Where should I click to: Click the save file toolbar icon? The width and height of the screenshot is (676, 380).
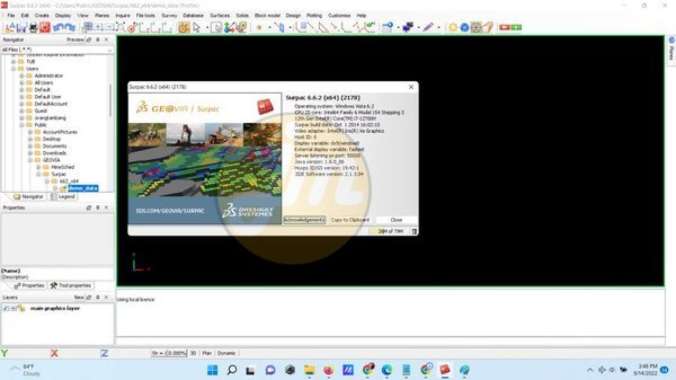click(x=21, y=28)
